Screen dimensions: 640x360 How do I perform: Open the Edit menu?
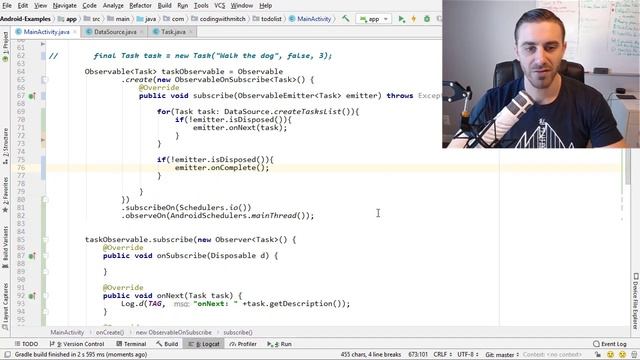23,5
